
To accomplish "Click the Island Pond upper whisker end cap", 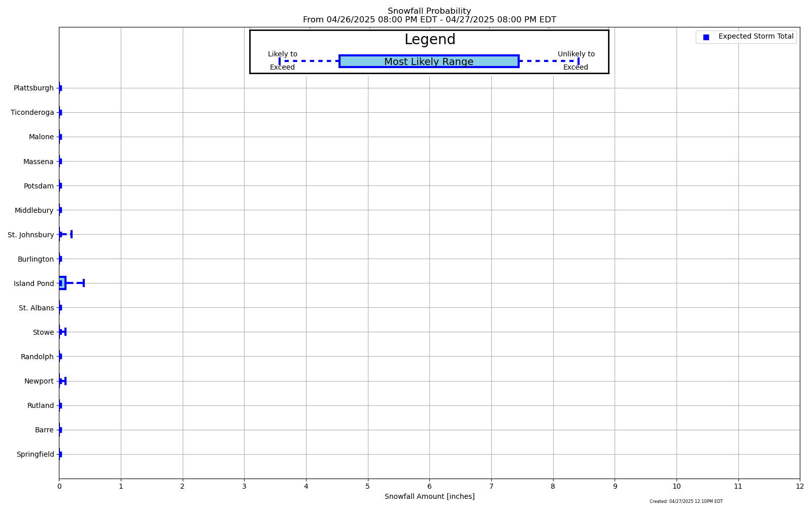I will point(84,283).
